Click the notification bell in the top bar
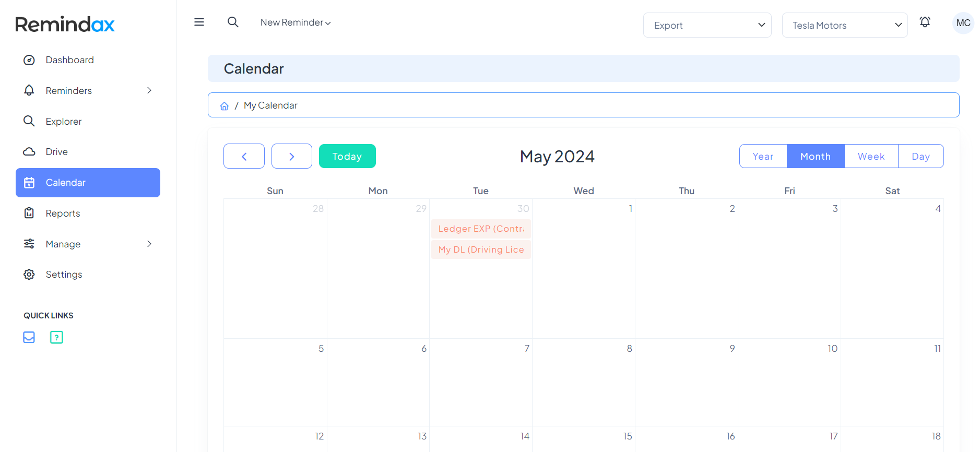This screenshot has height=452, width=980. (x=925, y=22)
